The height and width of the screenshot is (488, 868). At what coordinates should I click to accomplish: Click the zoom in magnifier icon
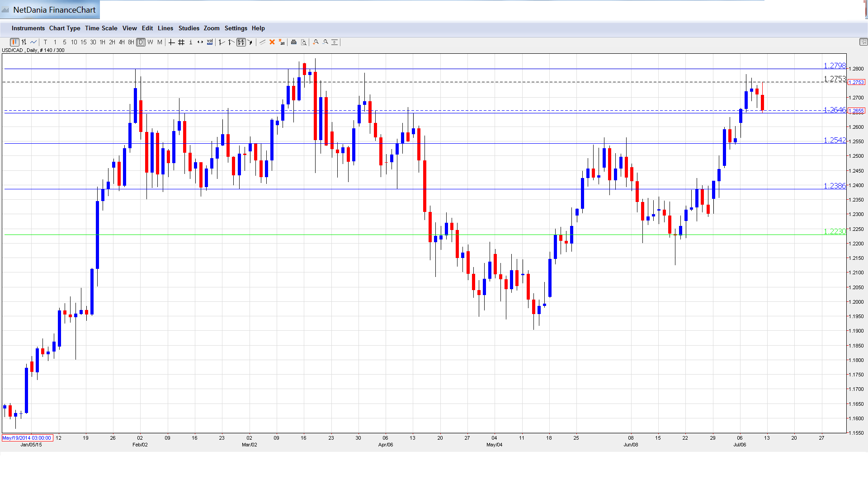point(316,42)
